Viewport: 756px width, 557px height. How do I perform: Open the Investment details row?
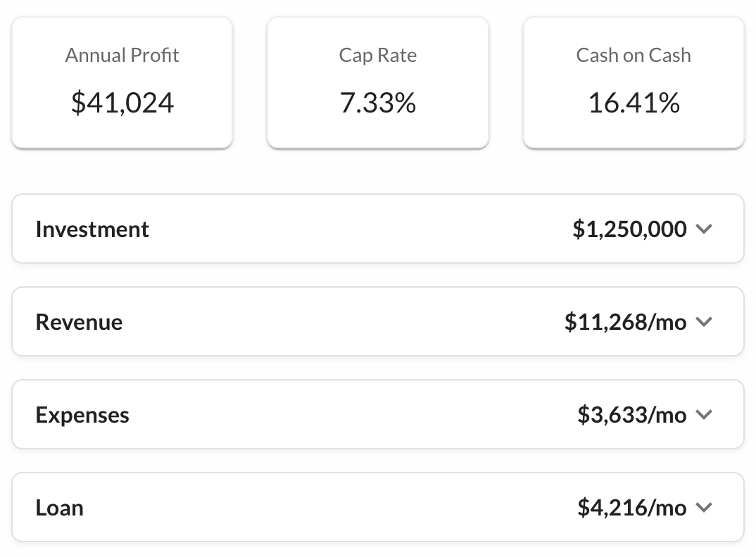[377, 229]
